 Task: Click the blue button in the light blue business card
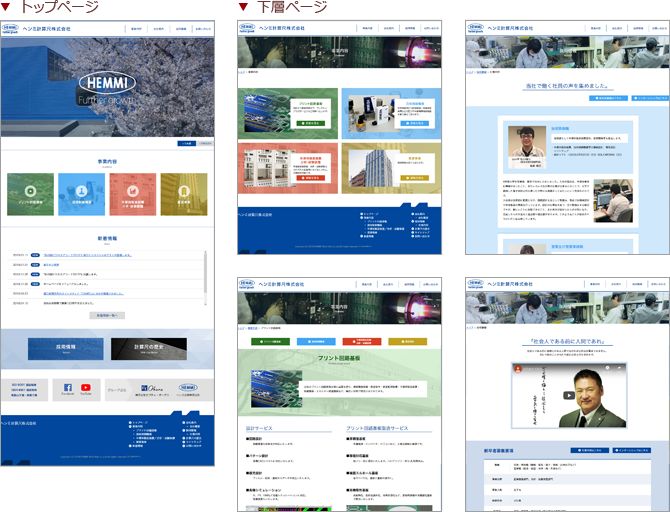coord(414,123)
